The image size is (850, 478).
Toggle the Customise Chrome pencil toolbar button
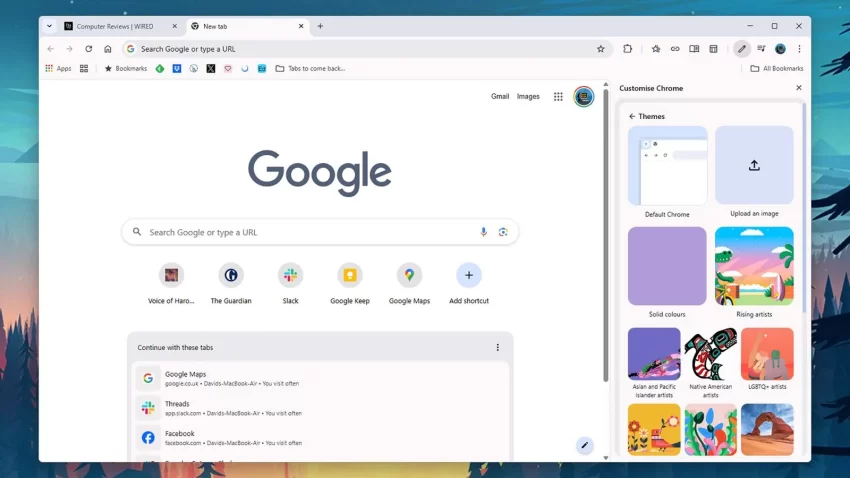point(742,49)
